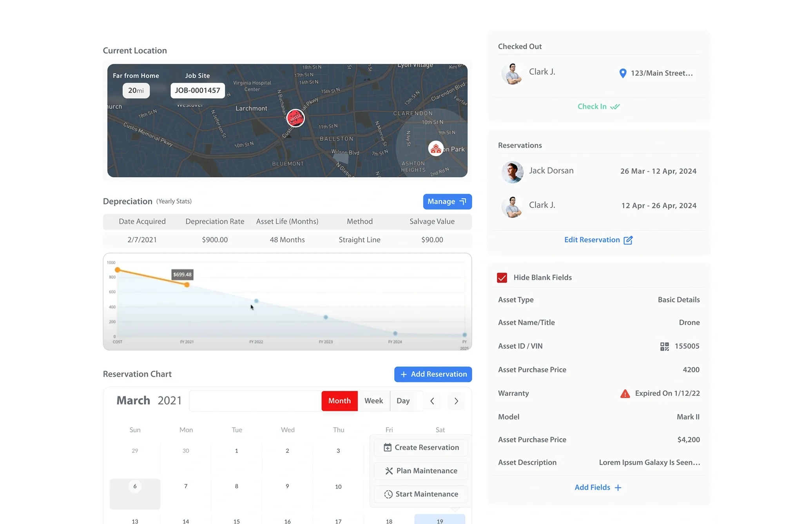Click the red asset marker on the map
812x524 pixels.
(x=295, y=118)
